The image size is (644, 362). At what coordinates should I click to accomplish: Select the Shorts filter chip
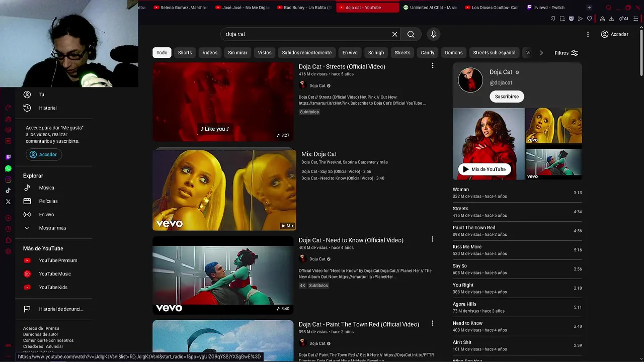185,53
